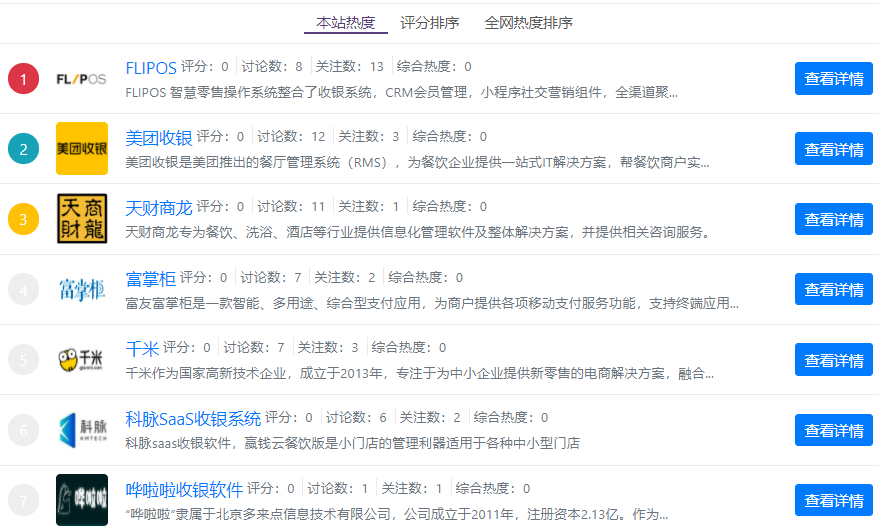Click '讨论数: 6' in 科脉 row
The width and height of the screenshot is (879, 531).
[357, 418]
